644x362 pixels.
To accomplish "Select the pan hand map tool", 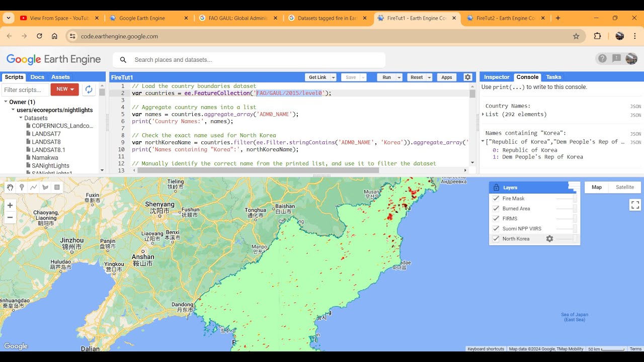I will [x=10, y=188].
